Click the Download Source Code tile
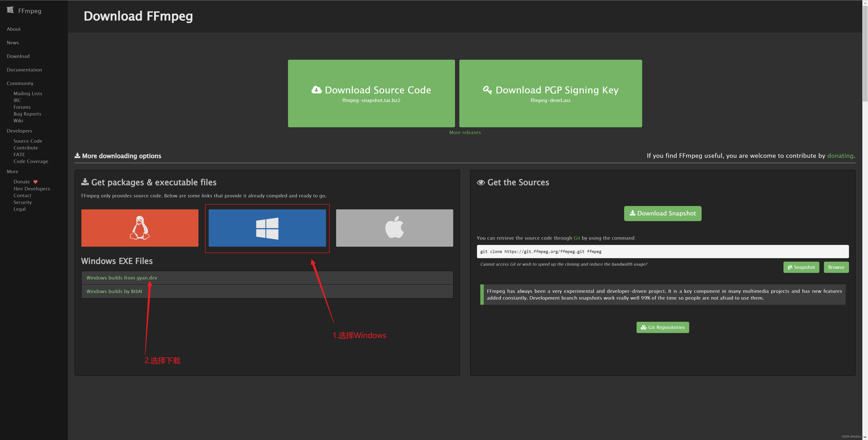The width and height of the screenshot is (868, 440). [x=371, y=93]
